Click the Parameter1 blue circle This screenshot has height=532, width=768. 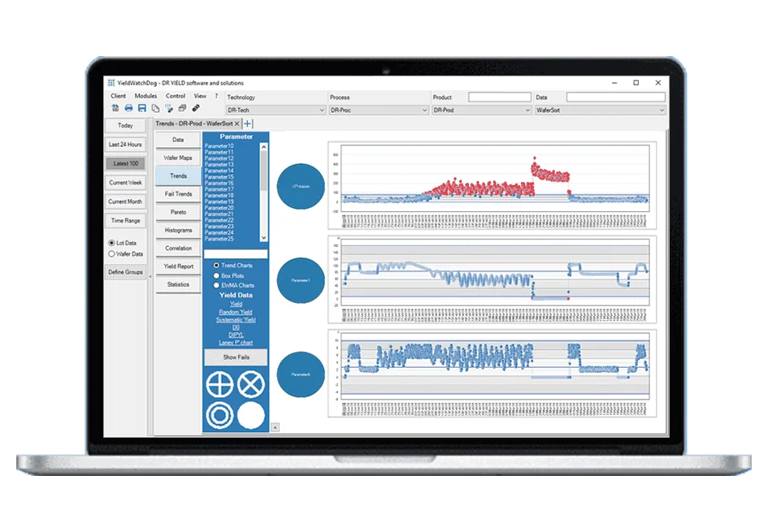301,280
